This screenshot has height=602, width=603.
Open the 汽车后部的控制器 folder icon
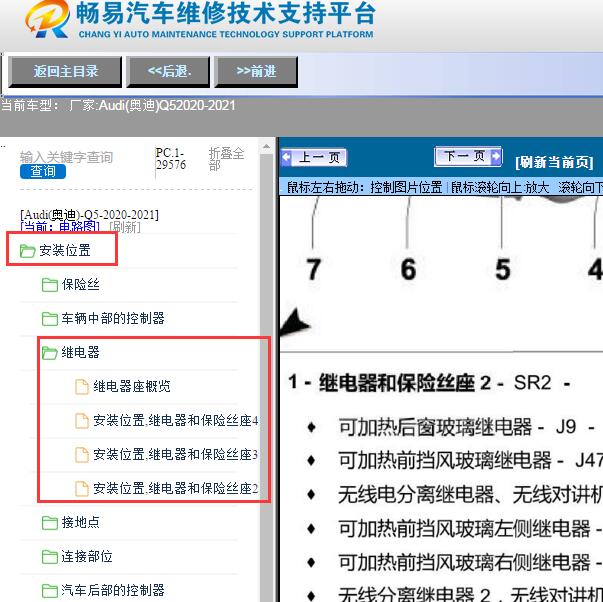click(50, 590)
